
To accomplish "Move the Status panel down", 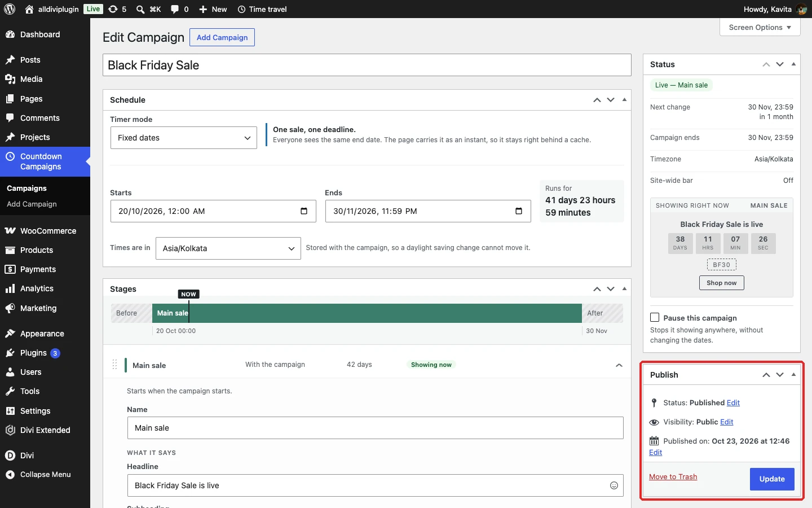I will coord(780,64).
